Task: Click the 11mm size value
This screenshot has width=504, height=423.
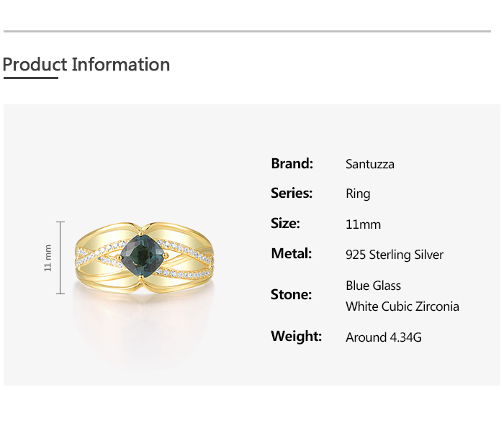Action: [363, 224]
